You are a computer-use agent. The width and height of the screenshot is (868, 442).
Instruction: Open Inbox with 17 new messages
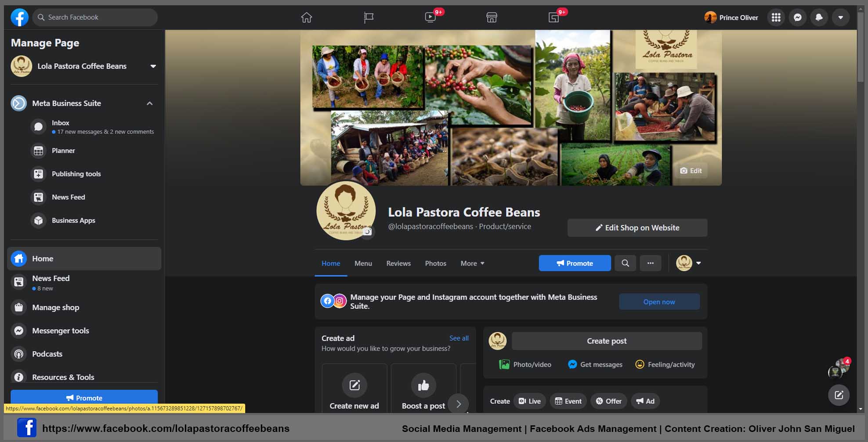[x=93, y=127]
